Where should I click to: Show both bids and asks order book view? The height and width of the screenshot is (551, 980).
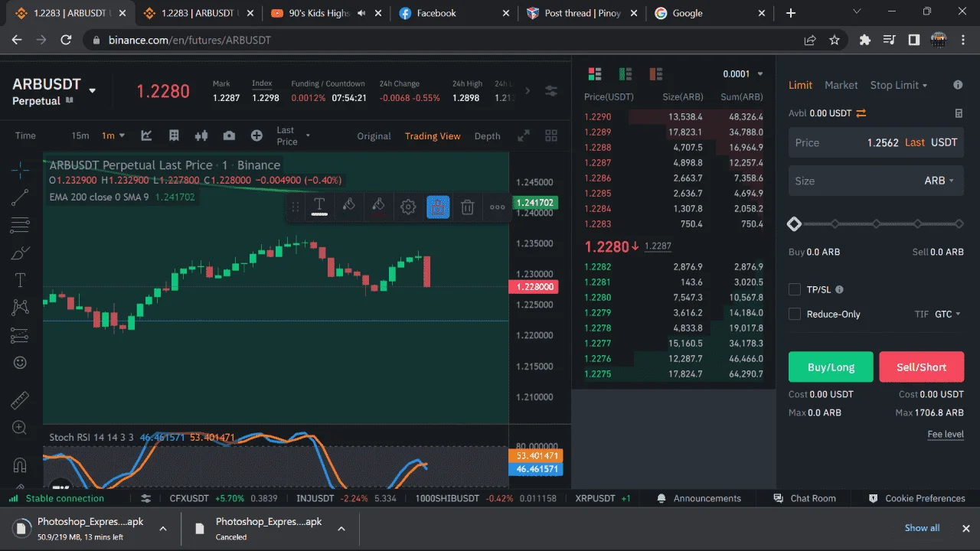point(594,73)
